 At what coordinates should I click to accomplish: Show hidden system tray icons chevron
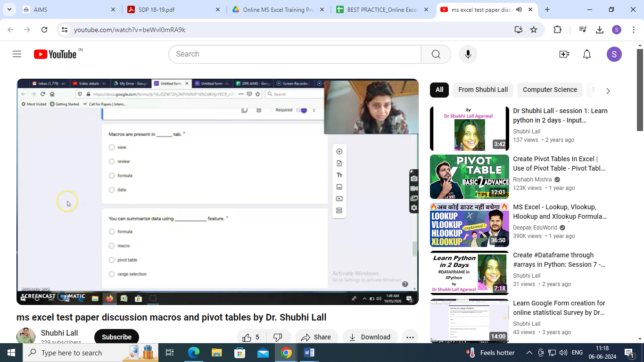click(529, 353)
